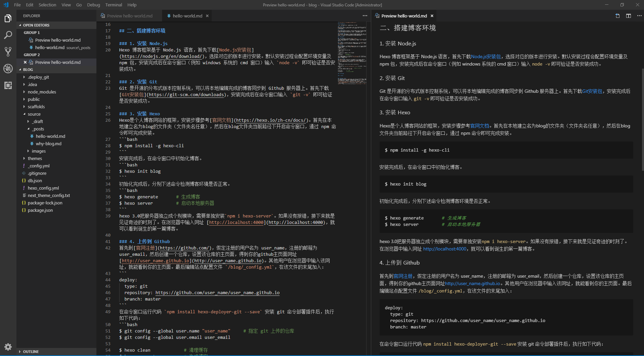Viewport: 644px width, 356px height.
Task: Click the git icon beside .gitignore
Action: [24, 173]
